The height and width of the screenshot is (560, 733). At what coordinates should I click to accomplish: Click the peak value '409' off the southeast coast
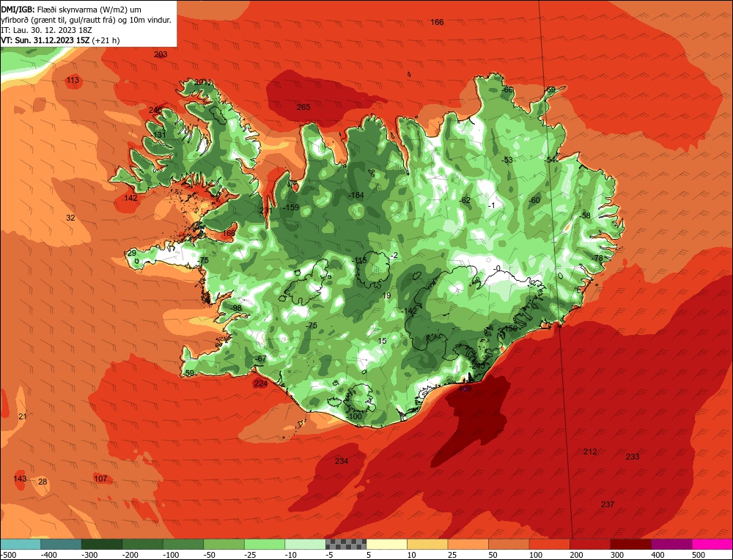465,388
